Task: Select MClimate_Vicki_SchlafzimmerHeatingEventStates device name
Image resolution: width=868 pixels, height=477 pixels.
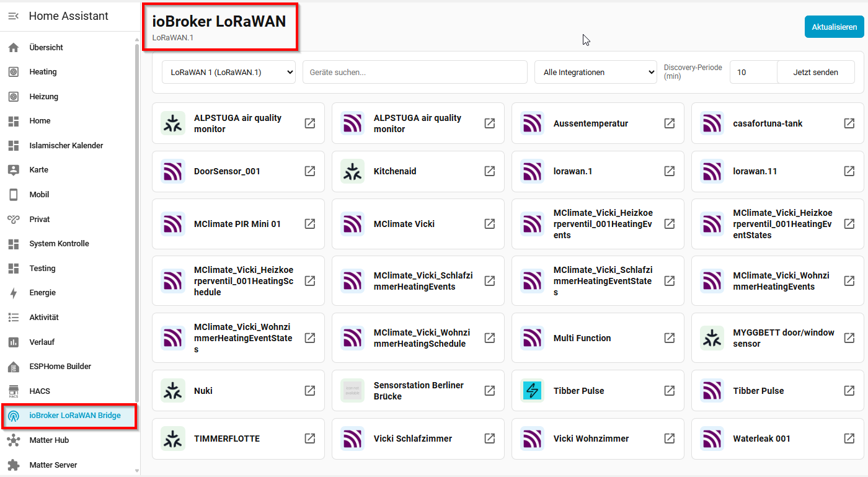Action: (x=603, y=281)
